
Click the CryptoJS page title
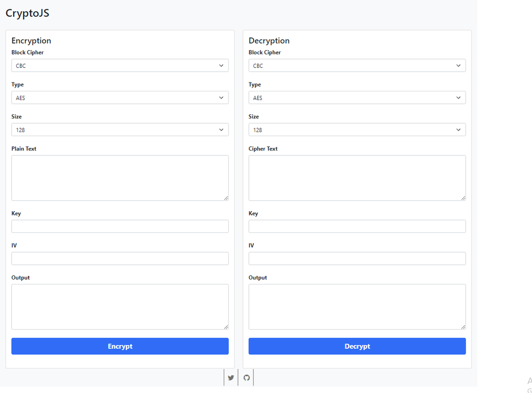(27, 13)
